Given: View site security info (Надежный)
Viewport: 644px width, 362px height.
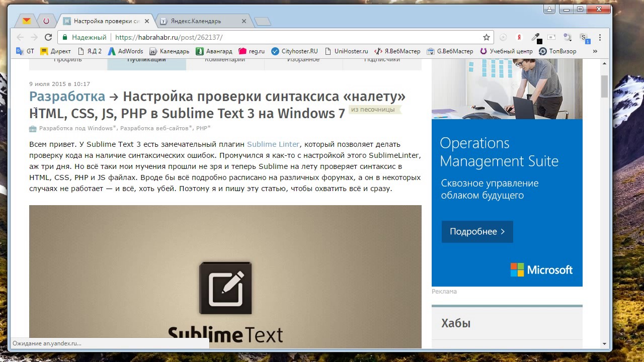Looking at the screenshot, I should 84,37.
